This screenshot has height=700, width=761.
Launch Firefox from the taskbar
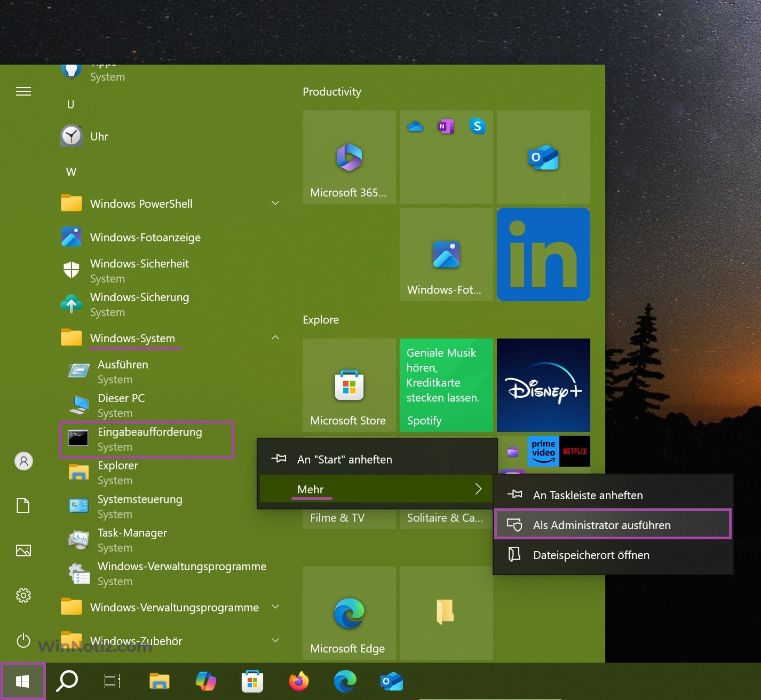(299, 681)
